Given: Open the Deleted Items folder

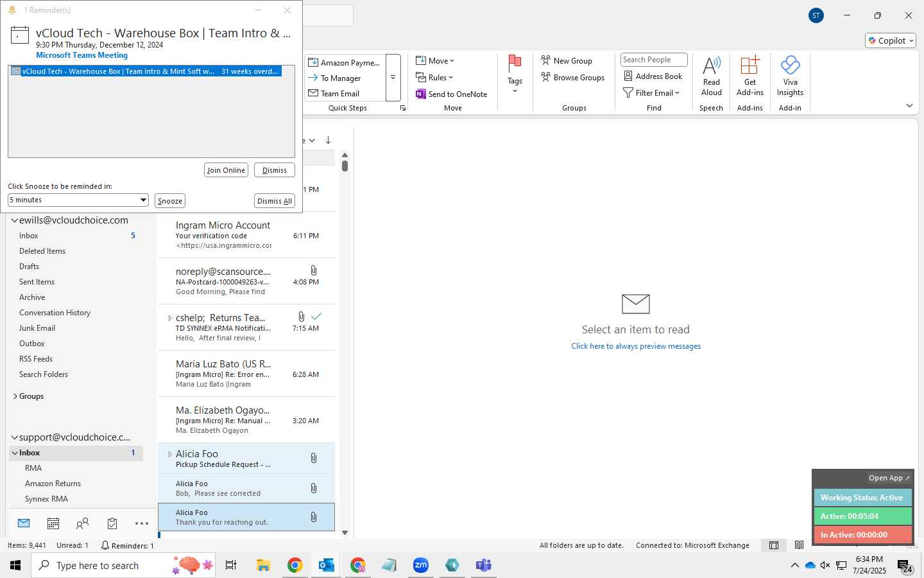Looking at the screenshot, I should point(42,251).
